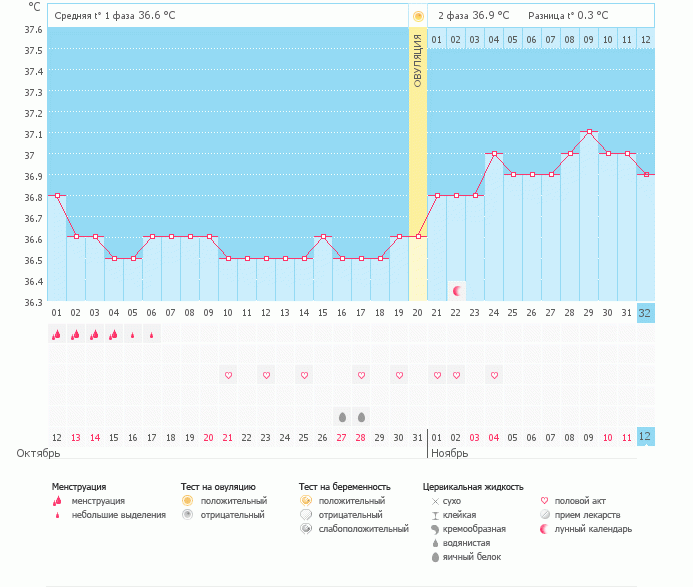The image size is (693, 587).
Task: Click the medication intake legend icon
Action: coord(545,514)
